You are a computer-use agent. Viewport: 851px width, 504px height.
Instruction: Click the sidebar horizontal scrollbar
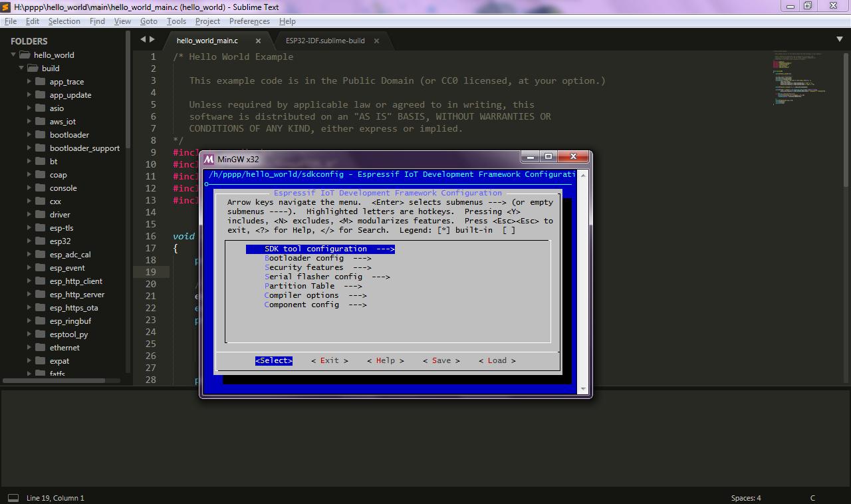[x=54, y=380]
